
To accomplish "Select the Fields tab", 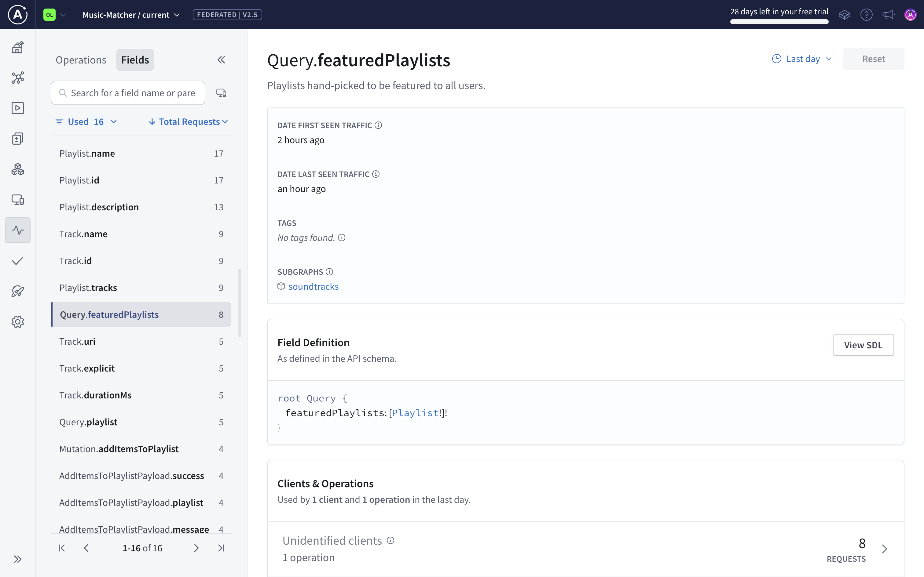I will click(135, 60).
